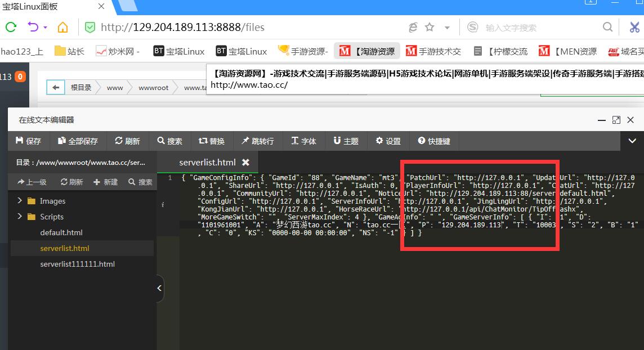Collapse the file sidebar panel
The image size is (644, 350).
(x=159, y=289)
